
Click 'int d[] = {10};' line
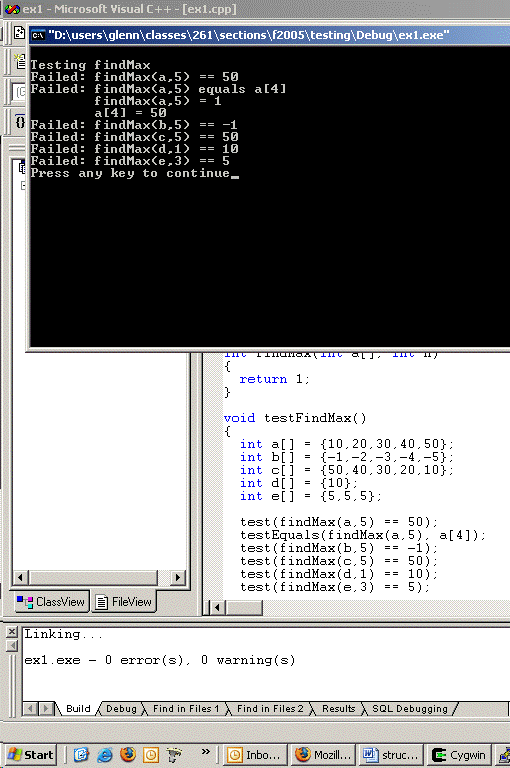click(x=299, y=483)
